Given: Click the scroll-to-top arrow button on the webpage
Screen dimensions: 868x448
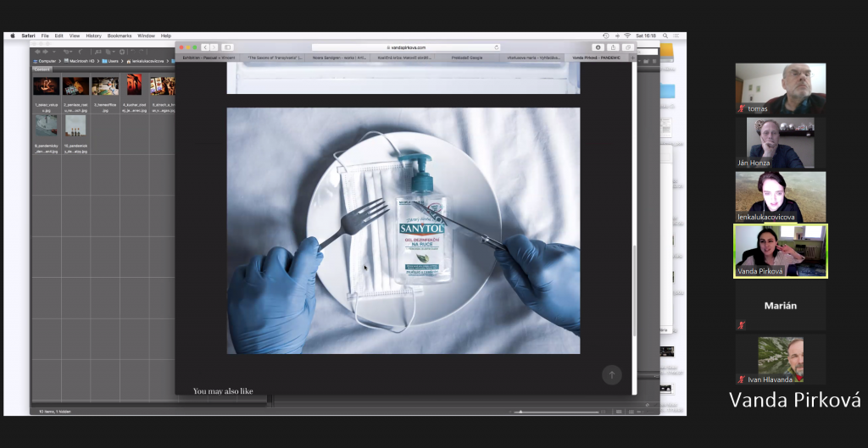Looking at the screenshot, I should (x=612, y=374).
